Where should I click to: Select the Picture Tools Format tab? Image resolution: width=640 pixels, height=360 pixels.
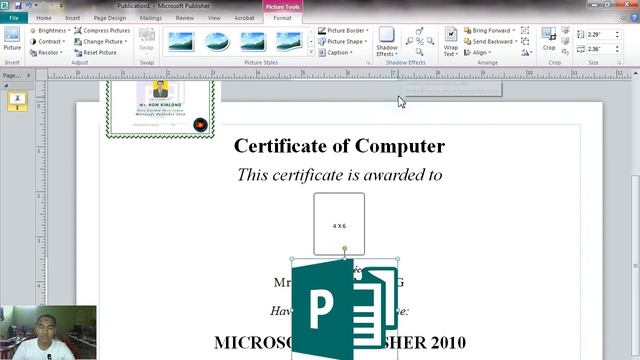pos(282,18)
